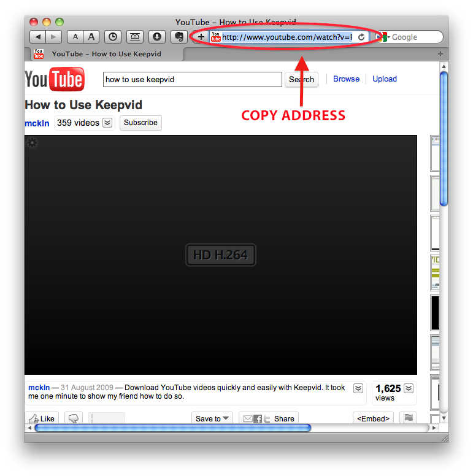473x476 pixels.
Task: Click the window resize grip corner
Action: (x=445, y=439)
